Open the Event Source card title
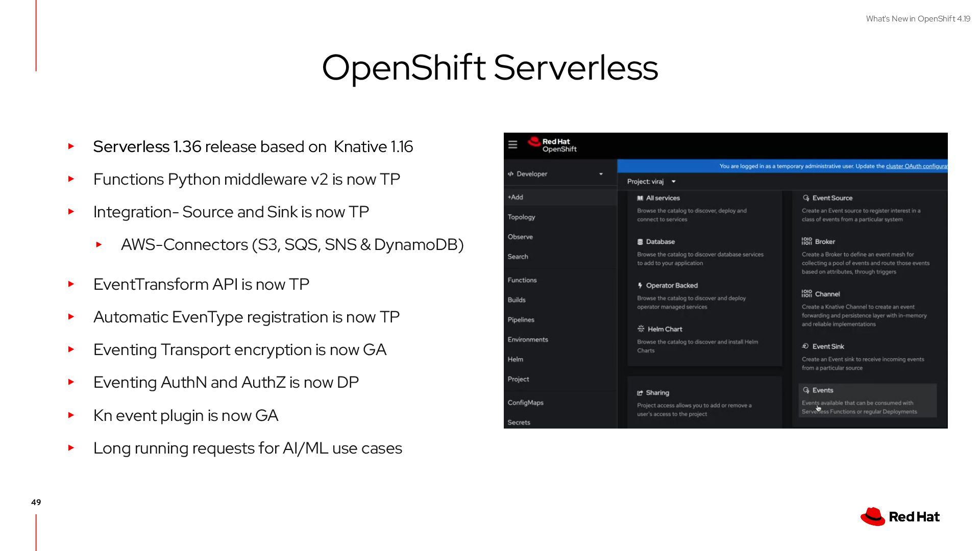 832,198
